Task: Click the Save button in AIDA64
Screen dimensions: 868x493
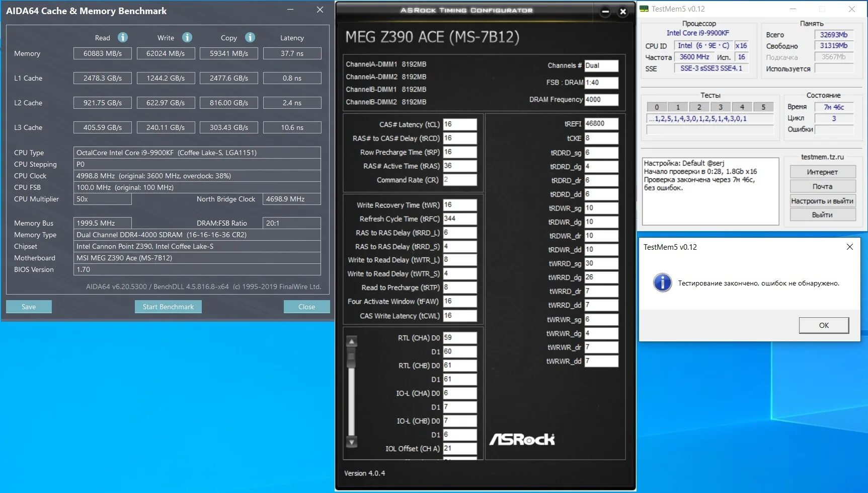Action: click(x=29, y=307)
